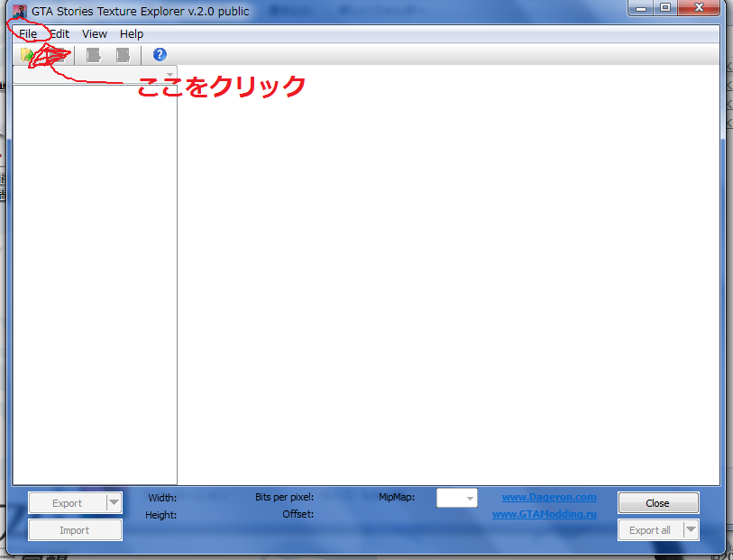Minimize the Texture Explorer window
The height and width of the screenshot is (560, 733).
641,8
